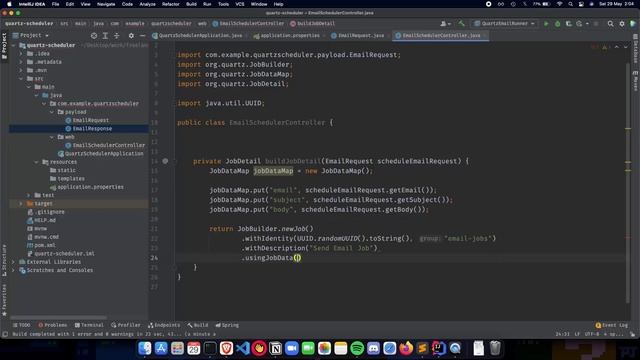Click the gutter icon beside the buildJobDetail method

tap(165, 161)
